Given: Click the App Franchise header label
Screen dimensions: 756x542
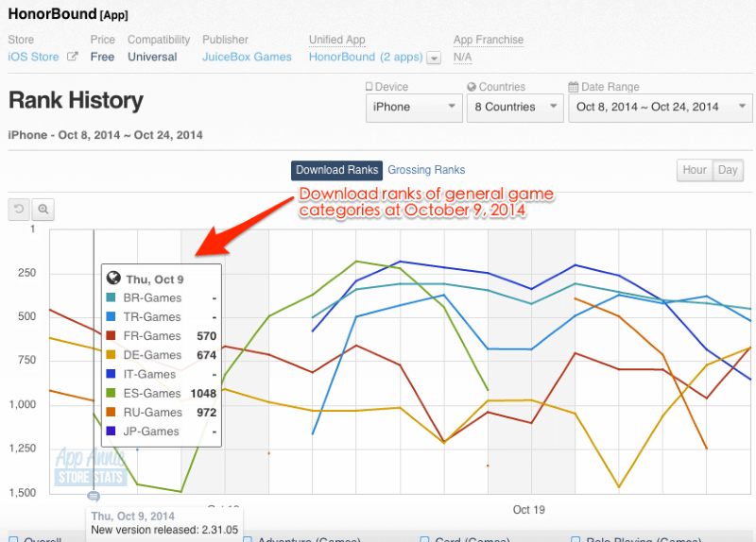Looking at the screenshot, I should click(x=489, y=40).
